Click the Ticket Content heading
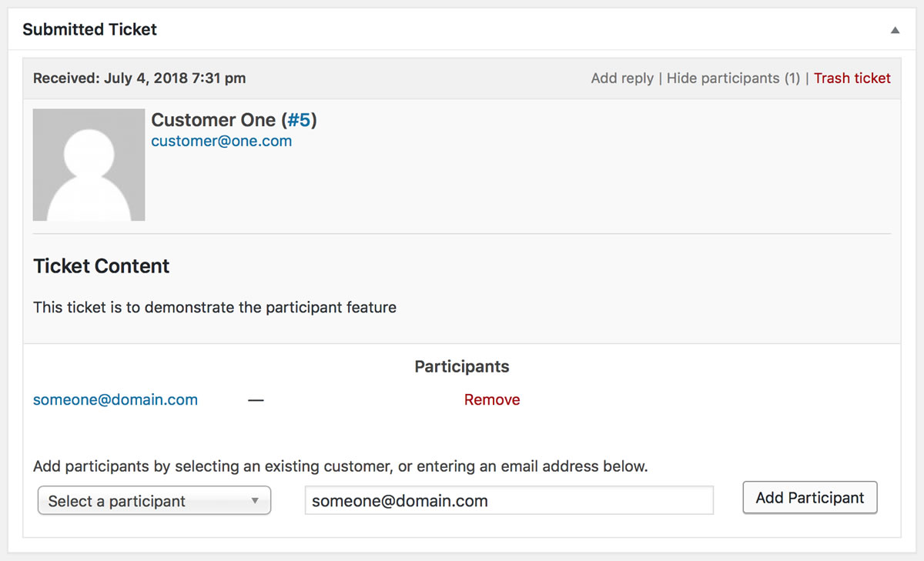 pos(101,266)
